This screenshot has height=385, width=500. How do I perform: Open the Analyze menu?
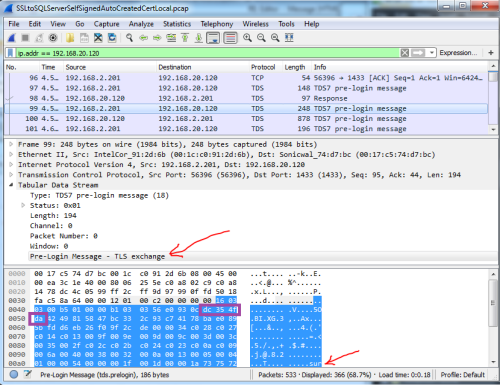pos(141,24)
